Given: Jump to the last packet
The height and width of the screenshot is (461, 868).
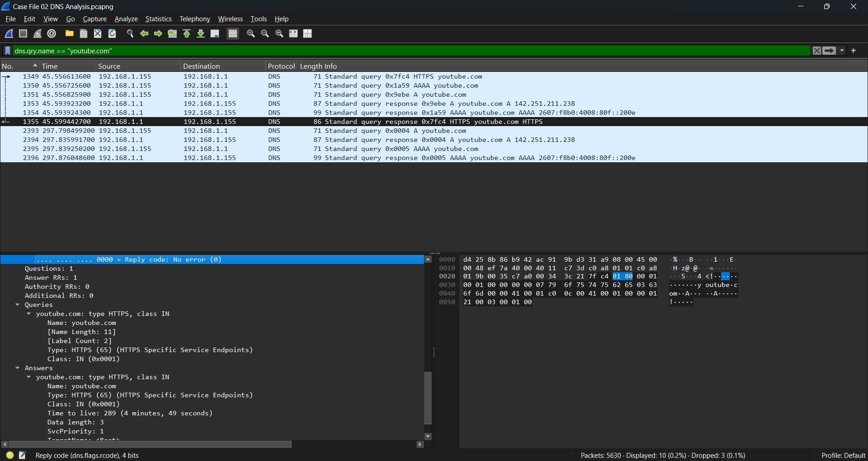Looking at the screenshot, I should (201, 33).
